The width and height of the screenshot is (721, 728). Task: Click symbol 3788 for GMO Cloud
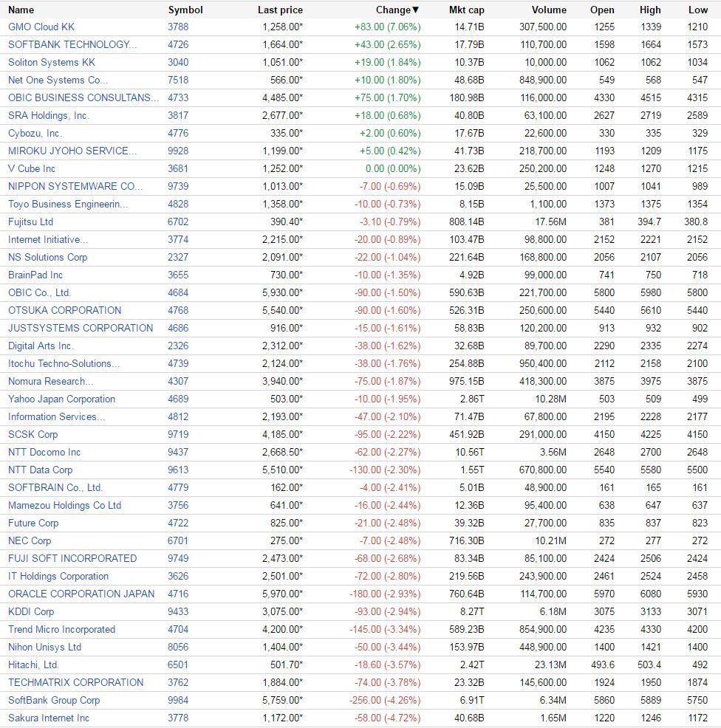tap(178, 27)
